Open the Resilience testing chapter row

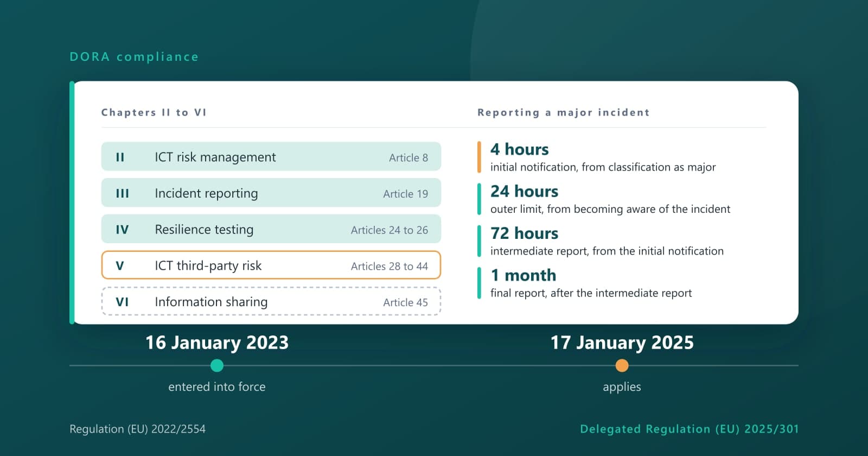(271, 229)
